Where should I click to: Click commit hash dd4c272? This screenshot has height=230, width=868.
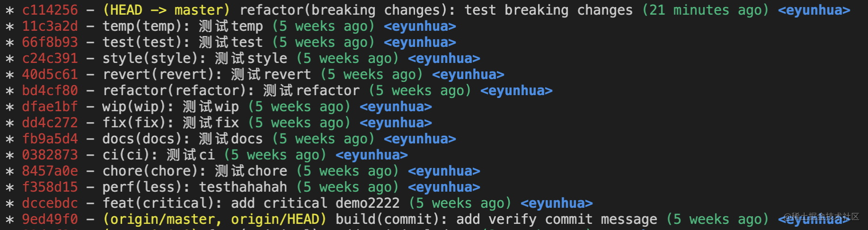click(50, 123)
